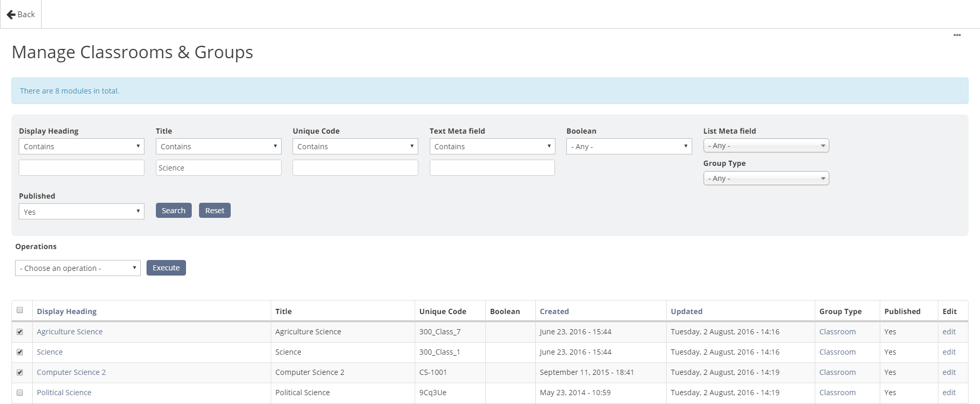Open the Science display heading link
This screenshot has width=980, height=404.
coord(50,352)
